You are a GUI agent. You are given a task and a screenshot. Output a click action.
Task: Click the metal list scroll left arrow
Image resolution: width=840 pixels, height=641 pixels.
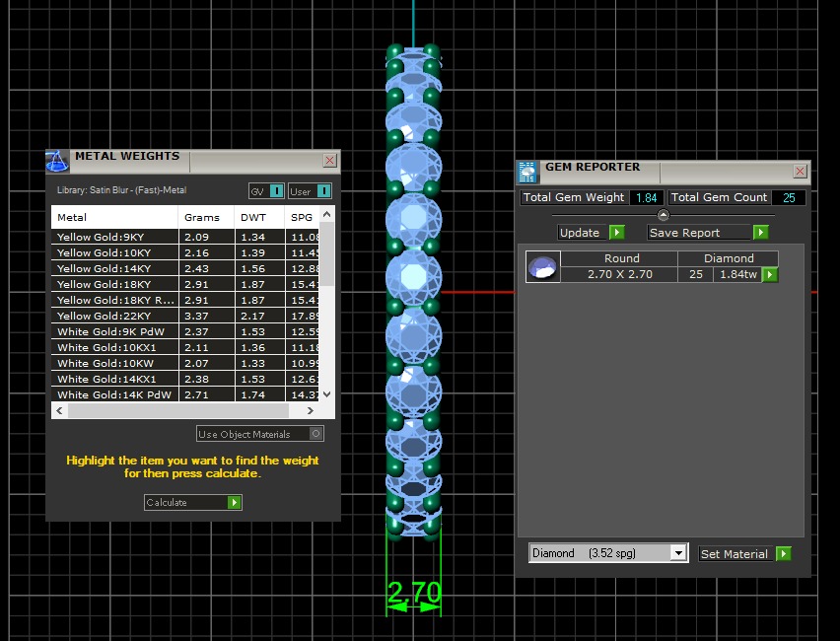click(x=59, y=410)
